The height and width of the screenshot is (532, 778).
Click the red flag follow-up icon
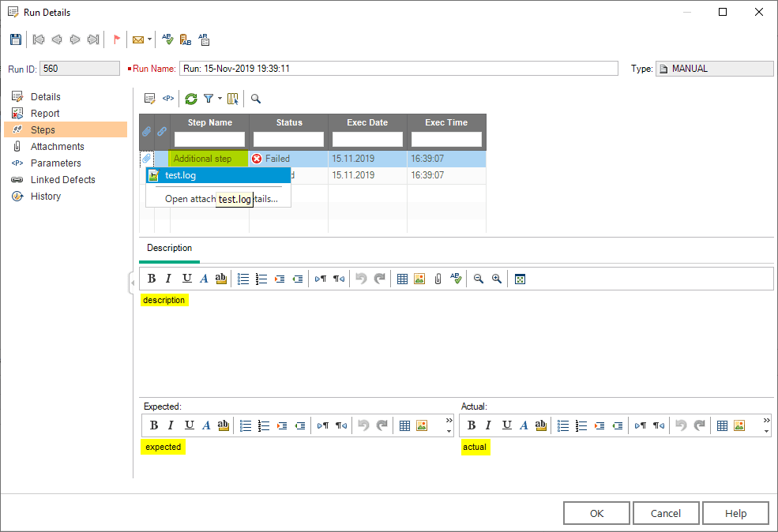coord(116,39)
